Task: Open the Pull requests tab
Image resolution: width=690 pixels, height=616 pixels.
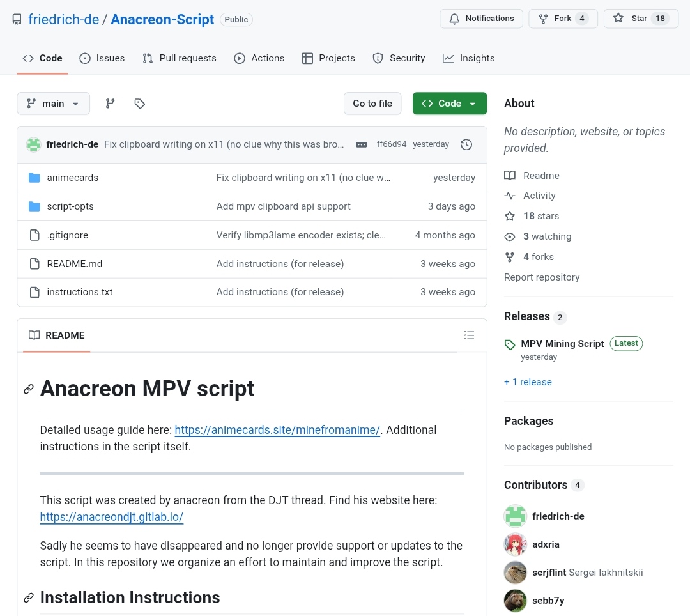Action: coord(180,58)
